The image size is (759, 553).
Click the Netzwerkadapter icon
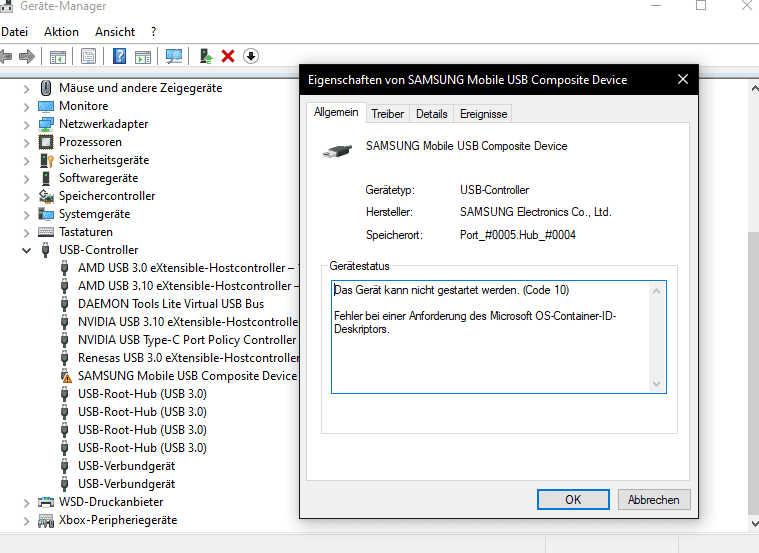pos(46,124)
